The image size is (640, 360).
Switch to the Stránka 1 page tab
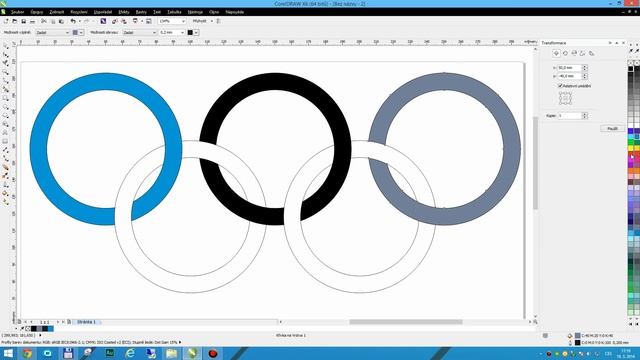click(87, 322)
